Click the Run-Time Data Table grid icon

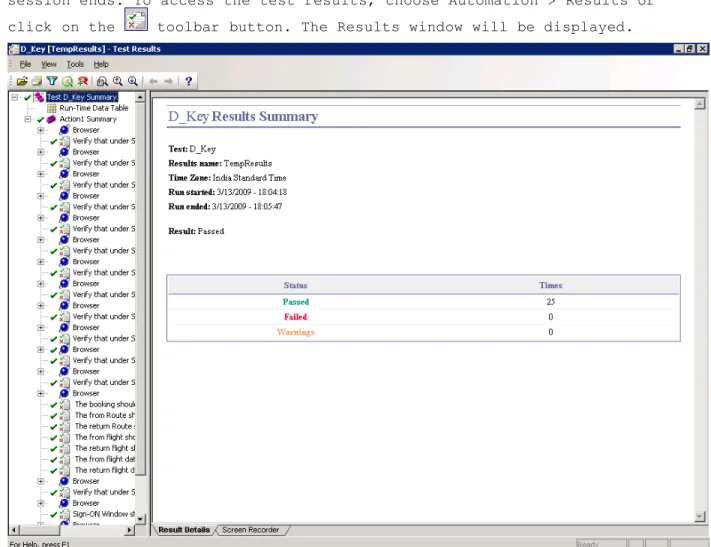(x=52, y=108)
